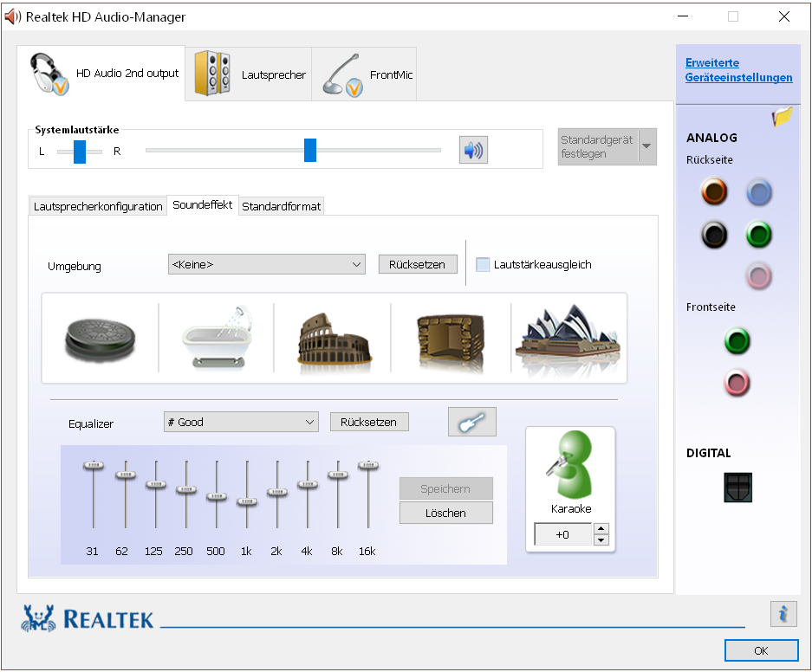Click the 4k equalizer slider

[308, 484]
